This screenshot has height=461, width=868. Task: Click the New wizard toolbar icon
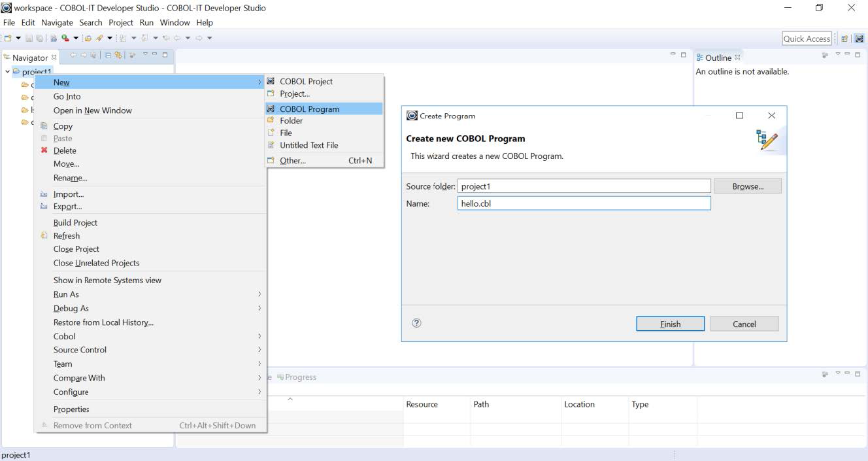tap(8, 39)
